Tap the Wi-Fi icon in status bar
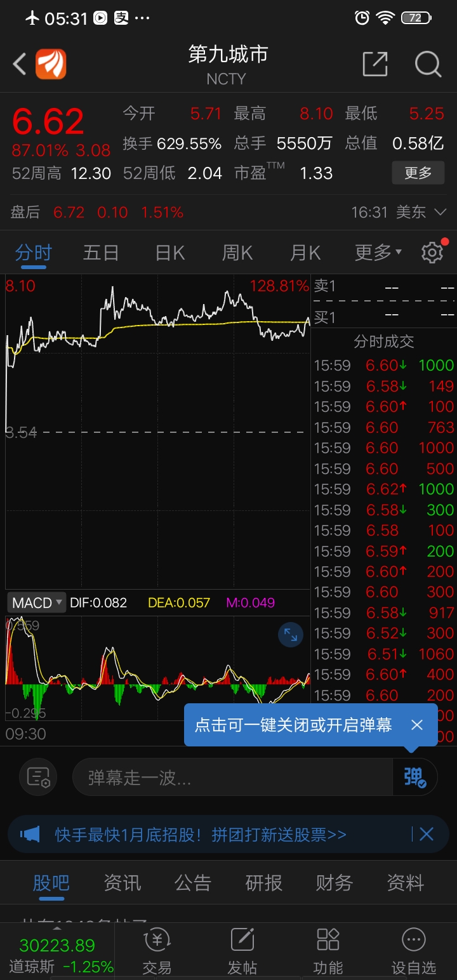The width and height of the screenshot is (457, 980). (385, 18)
